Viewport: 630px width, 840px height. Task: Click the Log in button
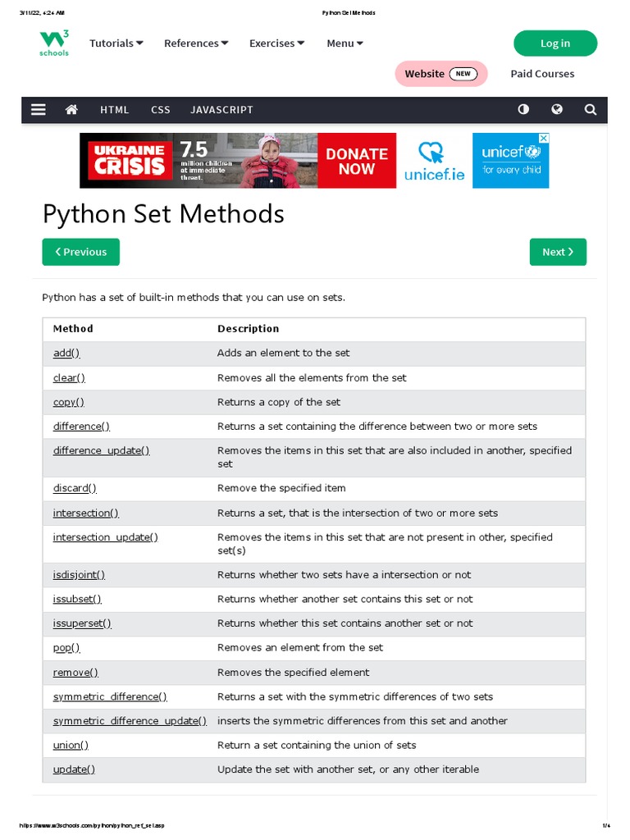(555, 43)
